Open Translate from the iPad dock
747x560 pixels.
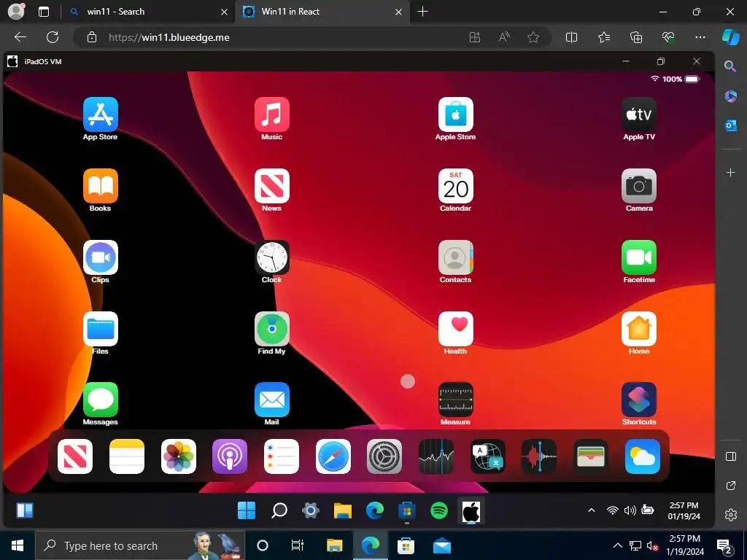click(x=488, y=456)
